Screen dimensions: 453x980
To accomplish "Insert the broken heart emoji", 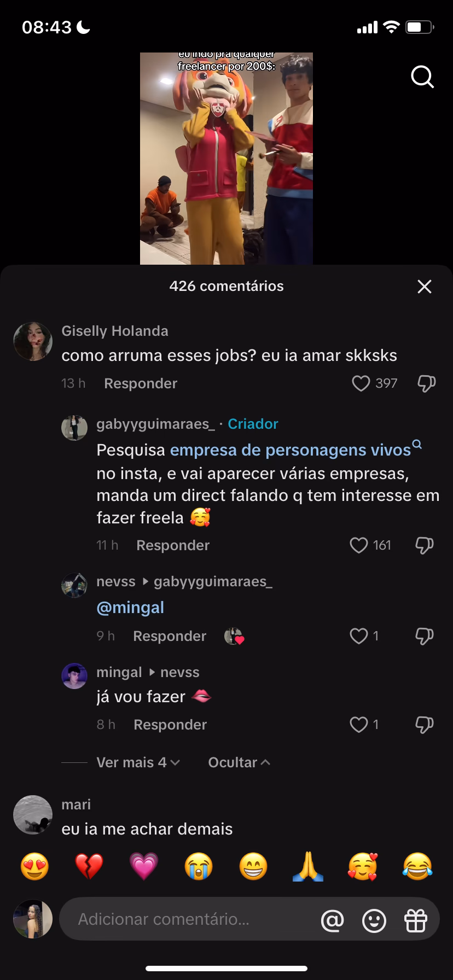I will (x=89, y=867).
